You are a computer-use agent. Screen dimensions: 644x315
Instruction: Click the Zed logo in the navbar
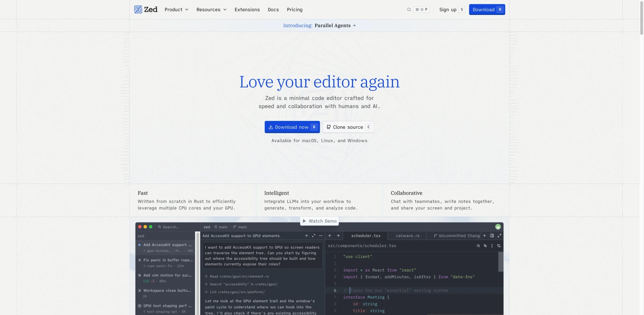pyautogui.click(x=146, y=9)
